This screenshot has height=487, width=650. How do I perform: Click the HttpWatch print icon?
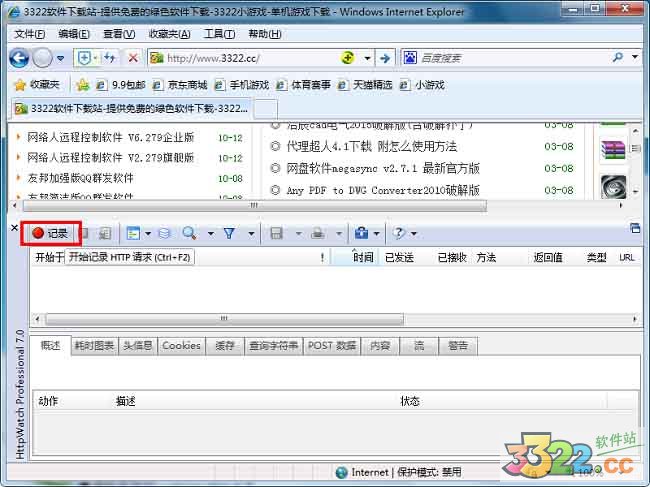[318, 233]
